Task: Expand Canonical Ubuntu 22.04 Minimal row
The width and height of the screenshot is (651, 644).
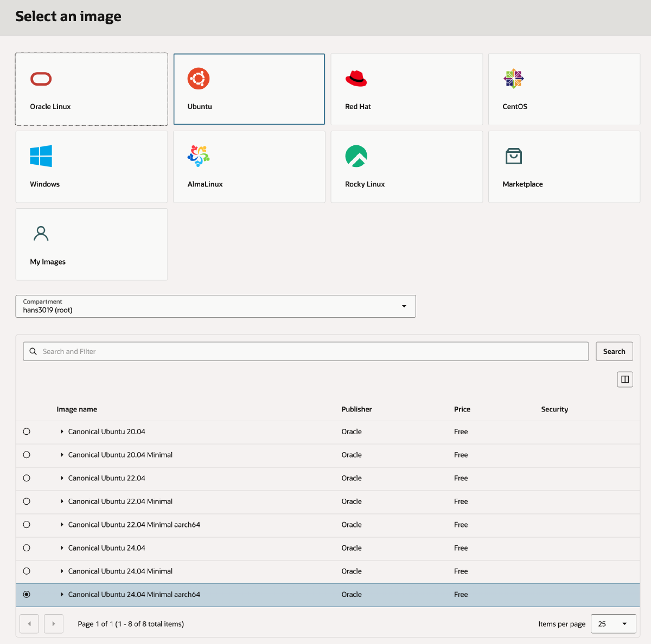Action: pos(62,501)
